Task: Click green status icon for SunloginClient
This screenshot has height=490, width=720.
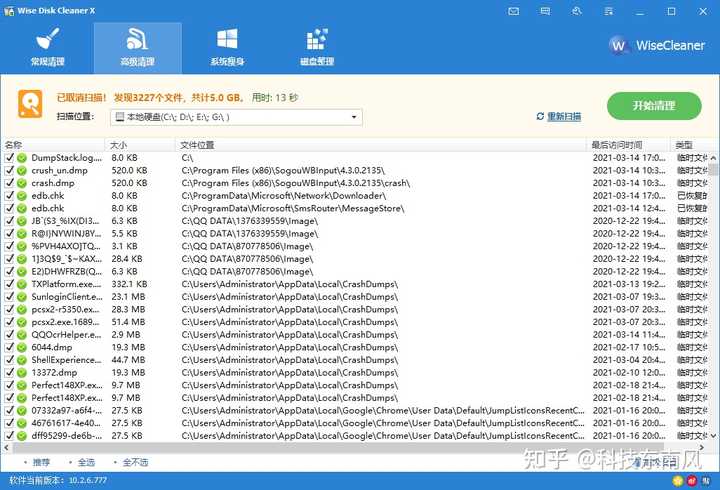Action: [22, 297]
